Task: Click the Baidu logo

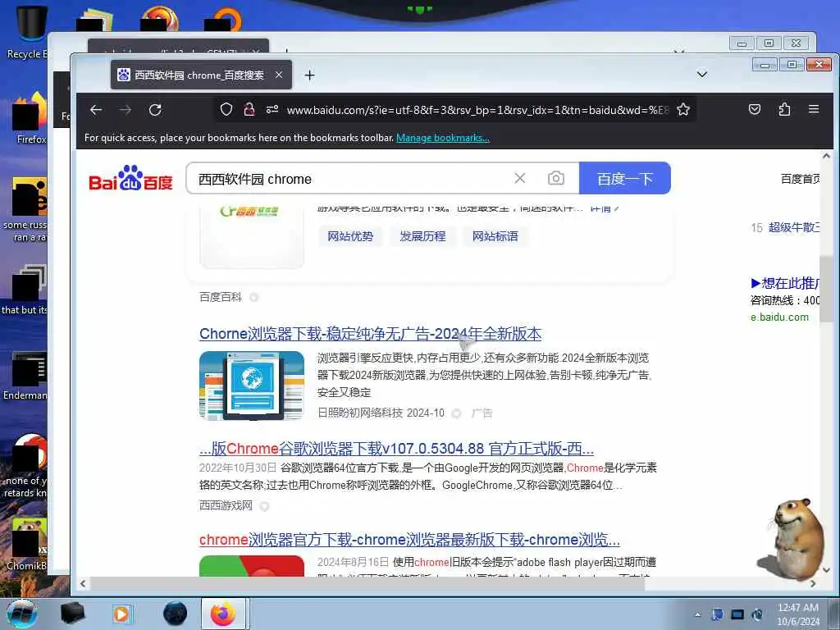Action: click(x=130, y=178)
